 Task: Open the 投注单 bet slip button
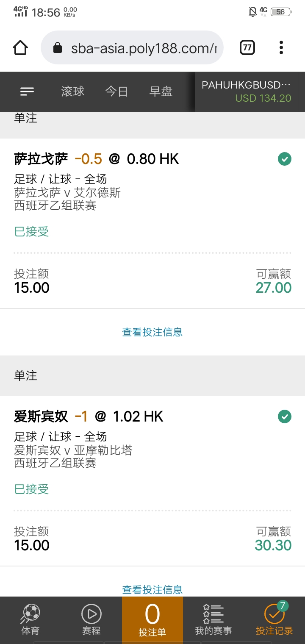(152, 620)
